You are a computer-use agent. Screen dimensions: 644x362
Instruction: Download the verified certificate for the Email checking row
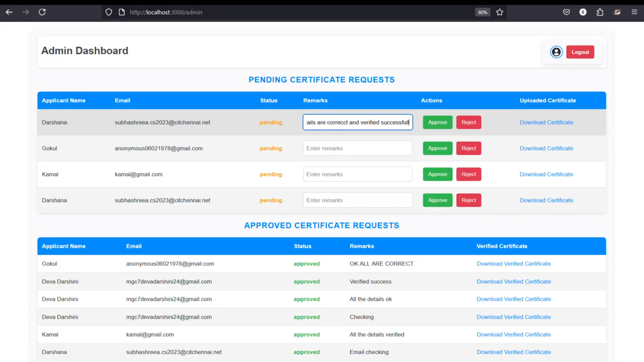click(x=513, y=352)
